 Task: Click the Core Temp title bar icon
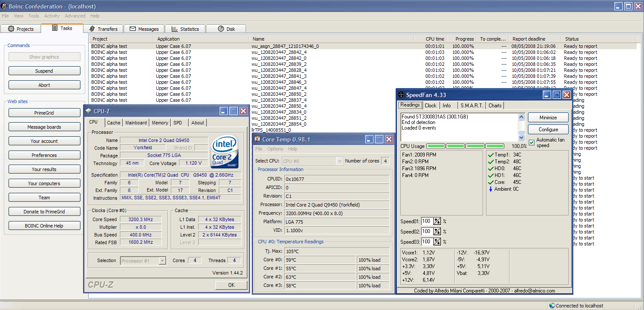pos(257,139)
